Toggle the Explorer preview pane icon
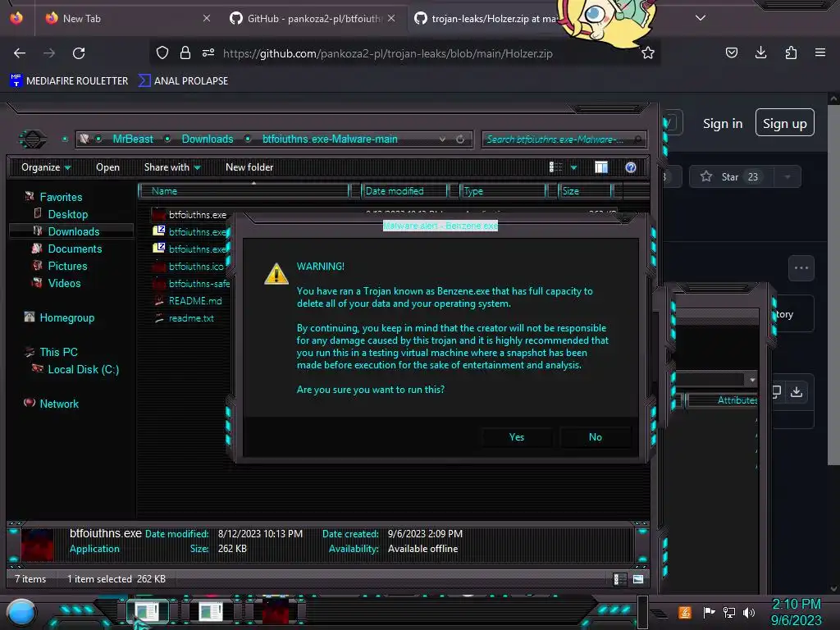840x630 pixels. point(601,167)
